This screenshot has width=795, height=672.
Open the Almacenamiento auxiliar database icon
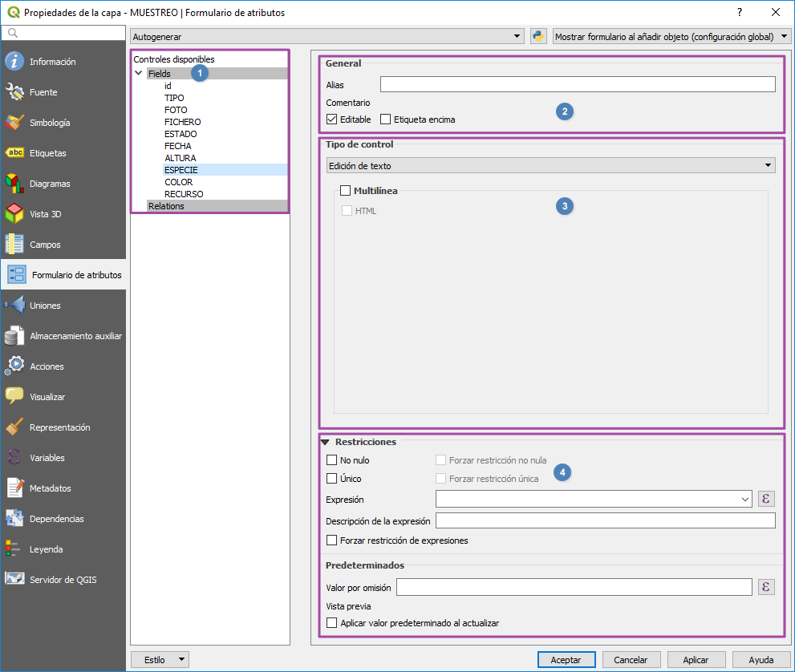(14, 335)
